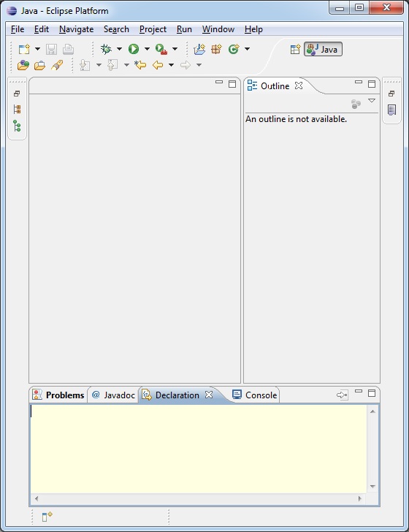The height and width of the screenshot is (532, 409).
Task: Expand the Debug configurations dropdown arrow
Action: [x=119, y=49]
